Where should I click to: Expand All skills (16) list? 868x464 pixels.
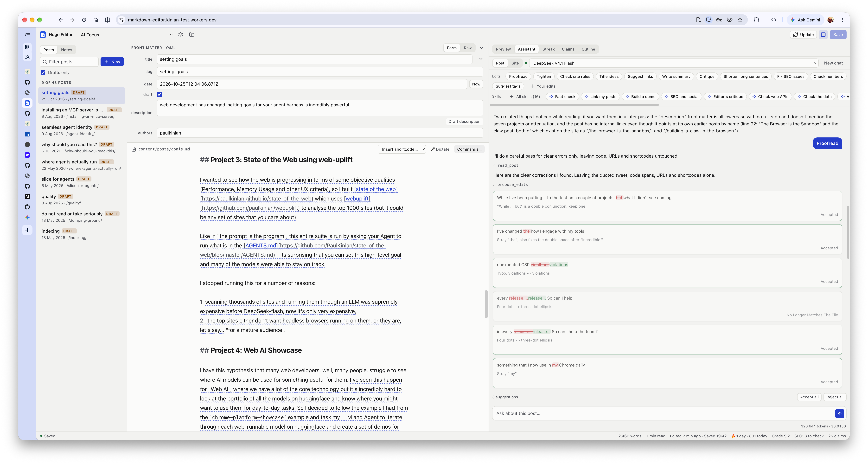525,97
